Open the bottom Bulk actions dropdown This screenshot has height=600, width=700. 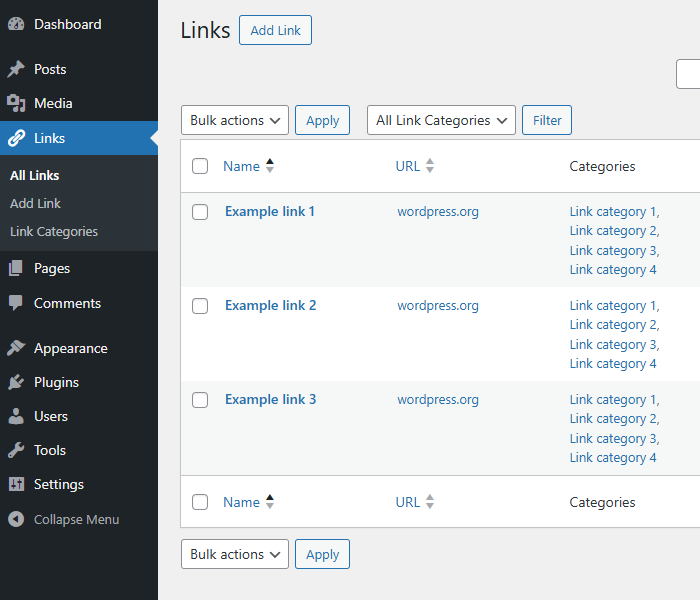[x=235, y=554]
